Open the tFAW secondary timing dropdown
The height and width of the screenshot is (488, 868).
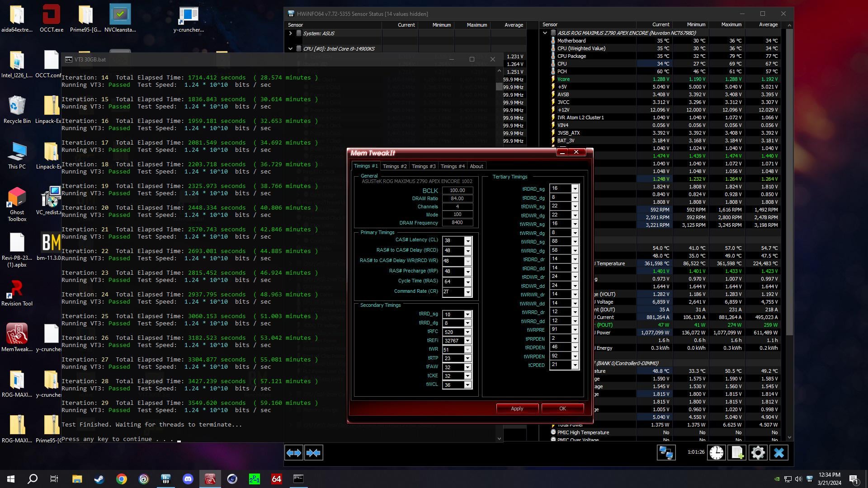tap(468, 367)
